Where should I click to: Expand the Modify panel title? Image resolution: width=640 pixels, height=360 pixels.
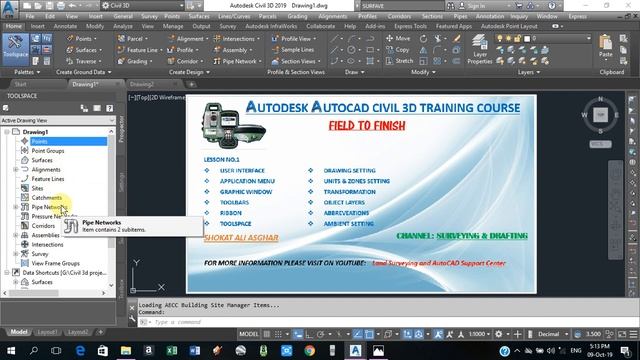coord(423,72)
